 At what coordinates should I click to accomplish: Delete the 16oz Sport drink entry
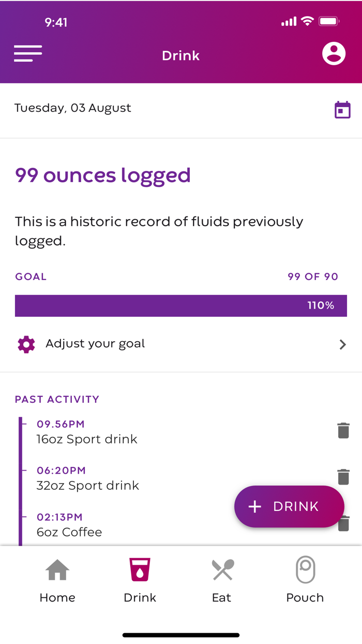coord(343,431)
